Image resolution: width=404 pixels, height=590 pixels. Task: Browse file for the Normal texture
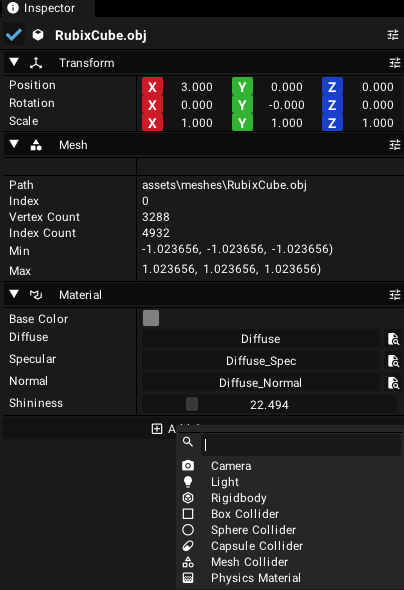tap(393, 383)
